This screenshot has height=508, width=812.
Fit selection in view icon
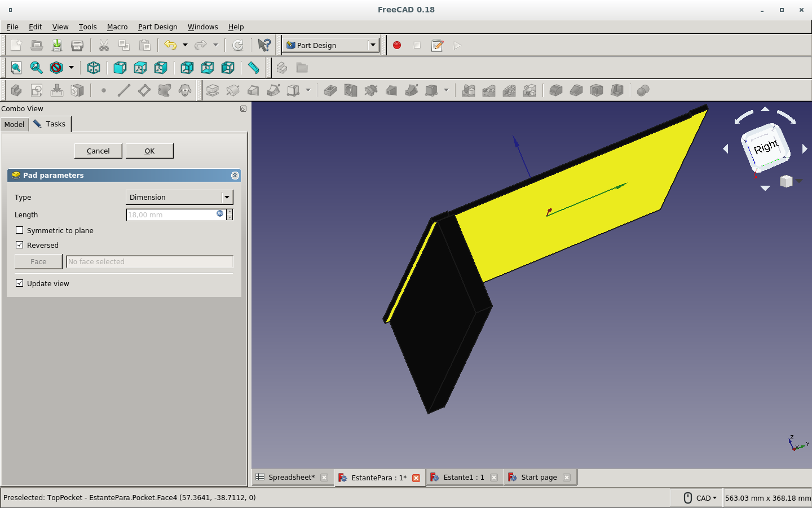[x=37, y=68]
